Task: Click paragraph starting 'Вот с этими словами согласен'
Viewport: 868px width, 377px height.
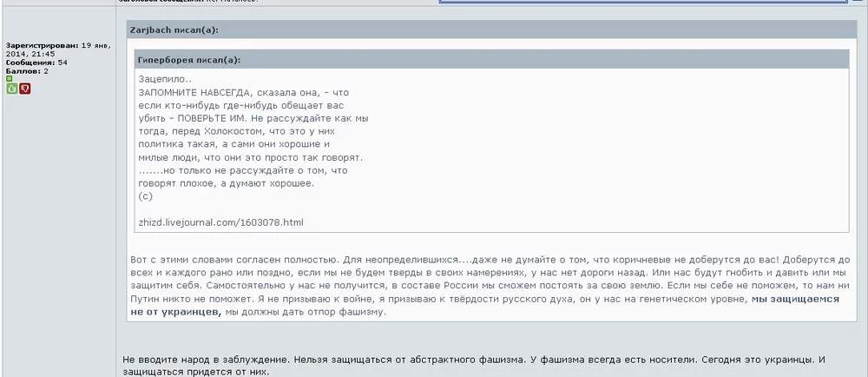Action: (489, 286)
